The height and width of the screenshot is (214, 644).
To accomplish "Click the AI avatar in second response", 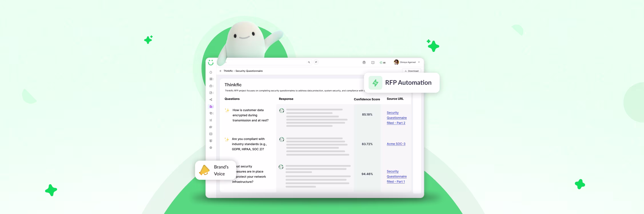I will tap(282, 139).
